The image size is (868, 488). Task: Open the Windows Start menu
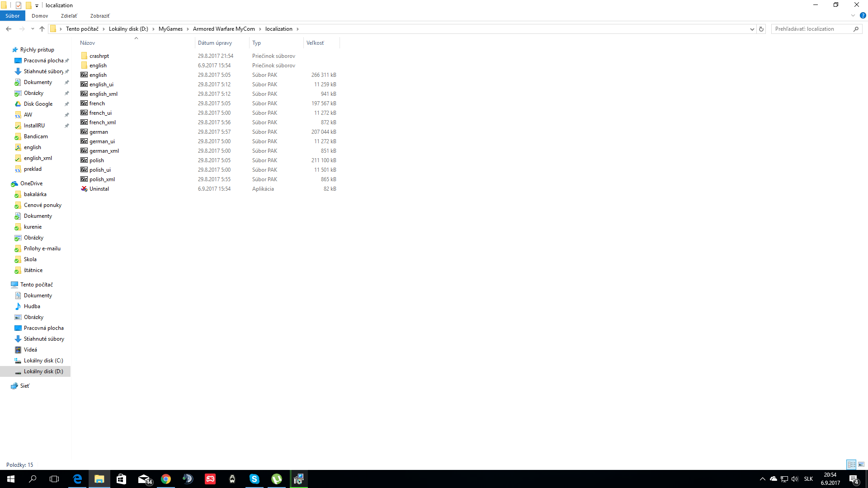(x=11, y=479)
